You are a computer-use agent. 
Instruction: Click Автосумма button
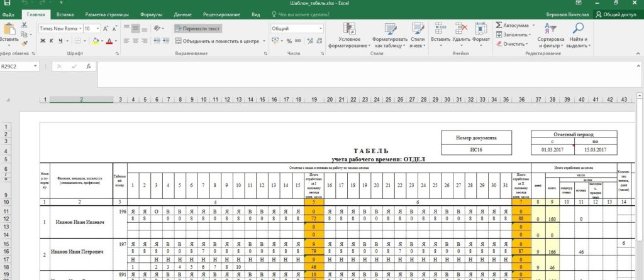tap(513, 25)
